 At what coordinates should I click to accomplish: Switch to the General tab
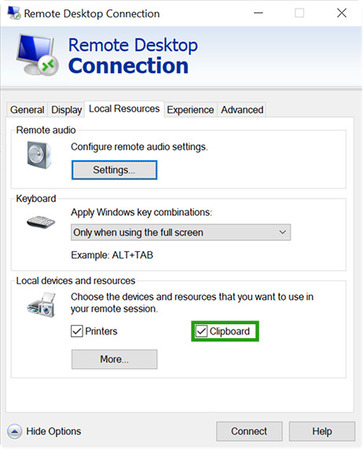pos(27,110)
